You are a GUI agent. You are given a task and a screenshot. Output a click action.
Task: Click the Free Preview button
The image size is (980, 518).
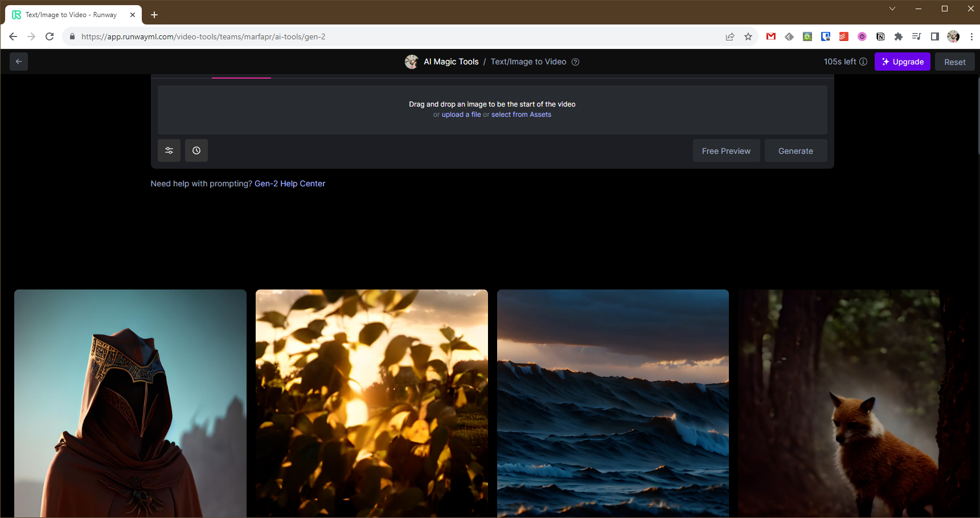[726, 150]
